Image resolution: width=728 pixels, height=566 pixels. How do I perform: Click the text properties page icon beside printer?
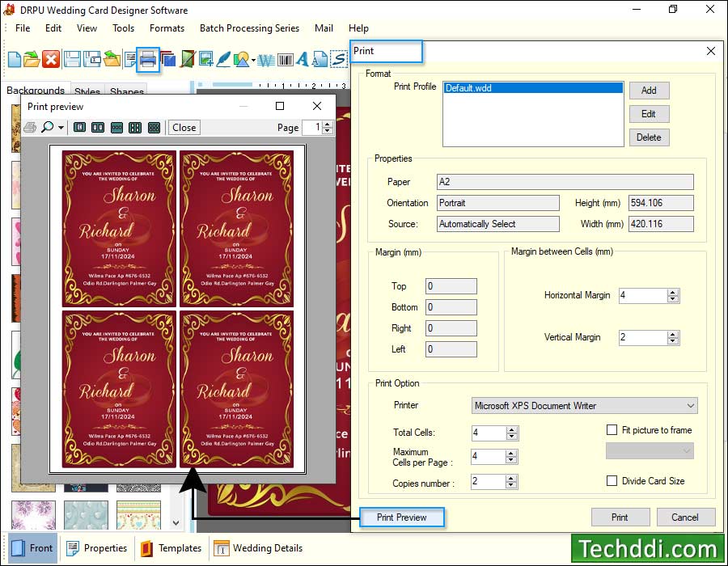(130, 59)
